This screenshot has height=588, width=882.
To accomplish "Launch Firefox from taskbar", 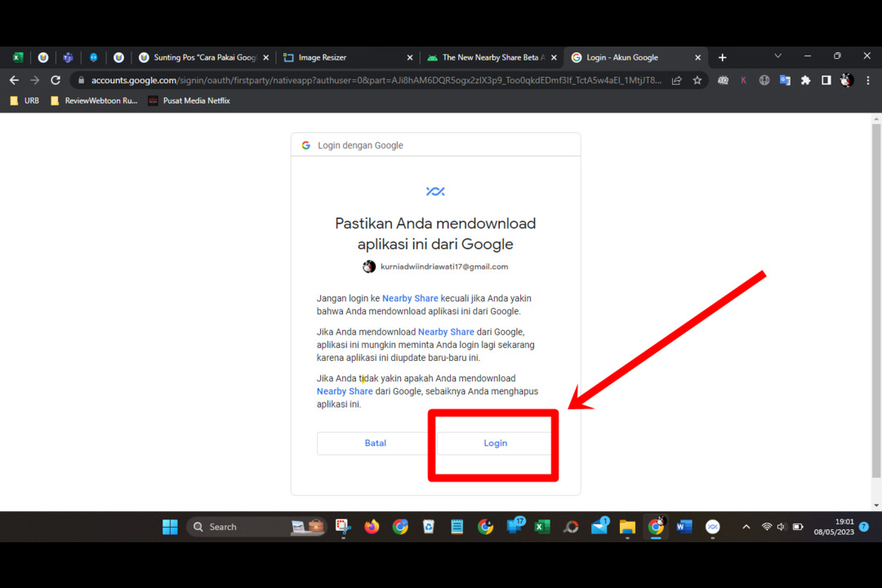I will [372, 527].
